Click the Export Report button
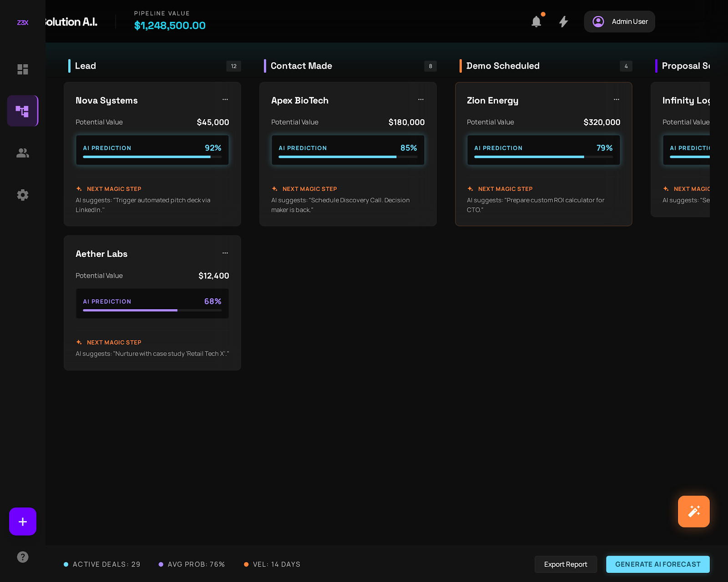The width and height of the screenshot is (728, 582). (566, 564)
